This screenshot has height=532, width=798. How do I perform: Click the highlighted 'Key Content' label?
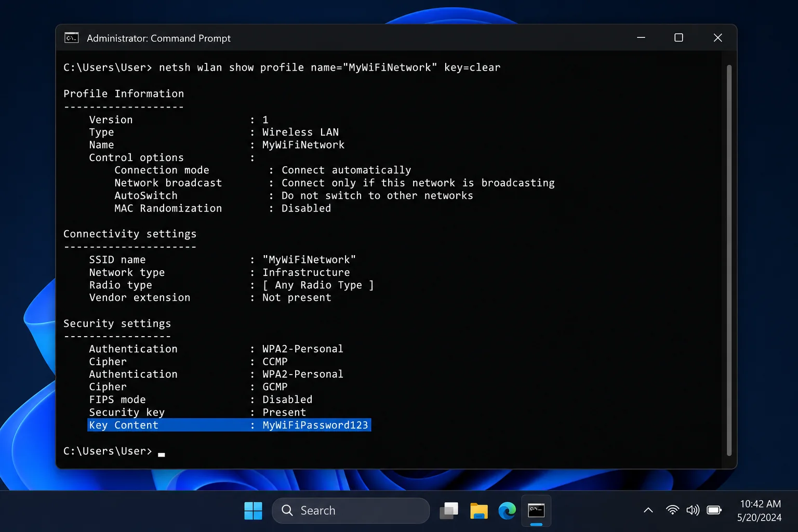pyautogui.click(x=124, y=425)
